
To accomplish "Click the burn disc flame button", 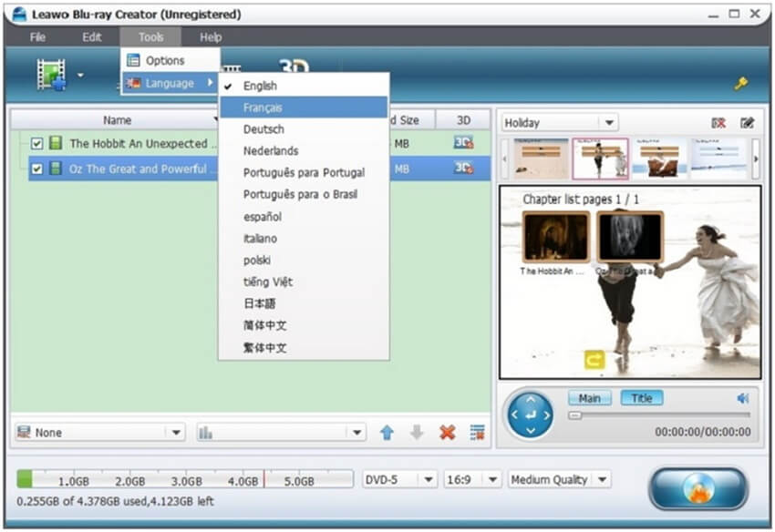I will pos(698,488).
